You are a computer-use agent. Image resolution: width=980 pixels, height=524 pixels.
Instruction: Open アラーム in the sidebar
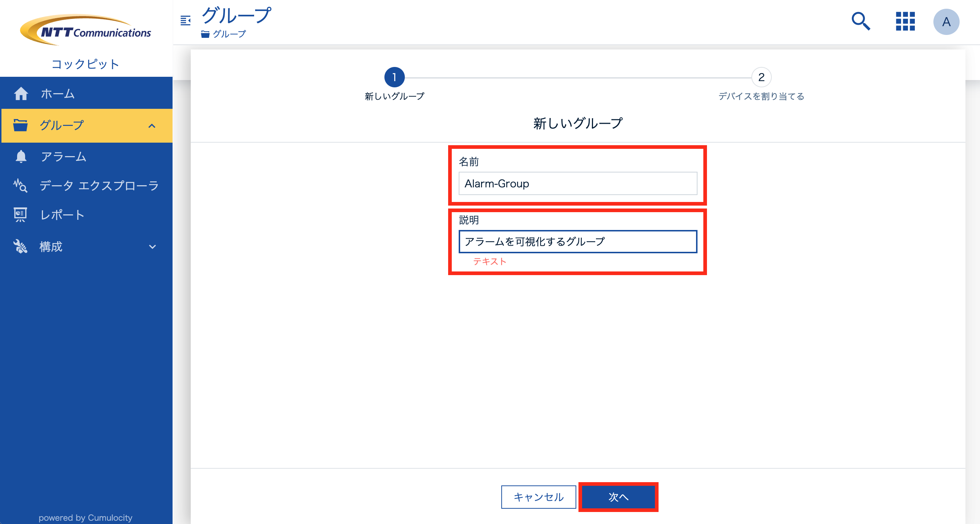(x=87, y=157)
